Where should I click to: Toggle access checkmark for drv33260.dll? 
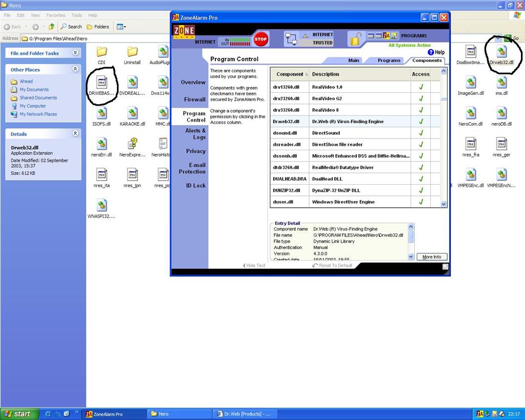point(421,110)
